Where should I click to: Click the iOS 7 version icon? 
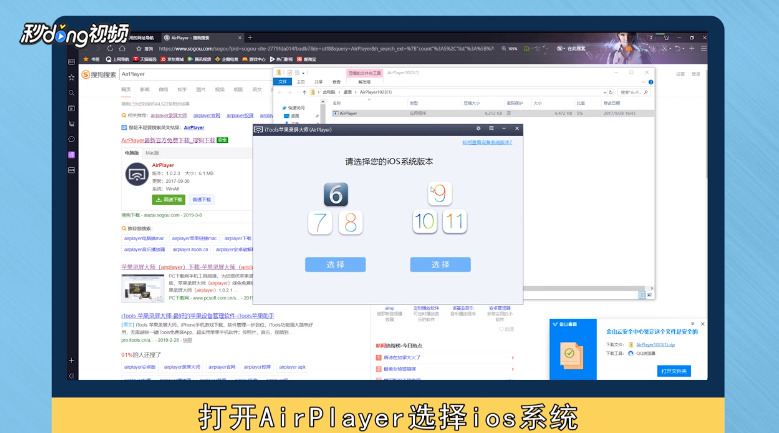tap(320, 222)
